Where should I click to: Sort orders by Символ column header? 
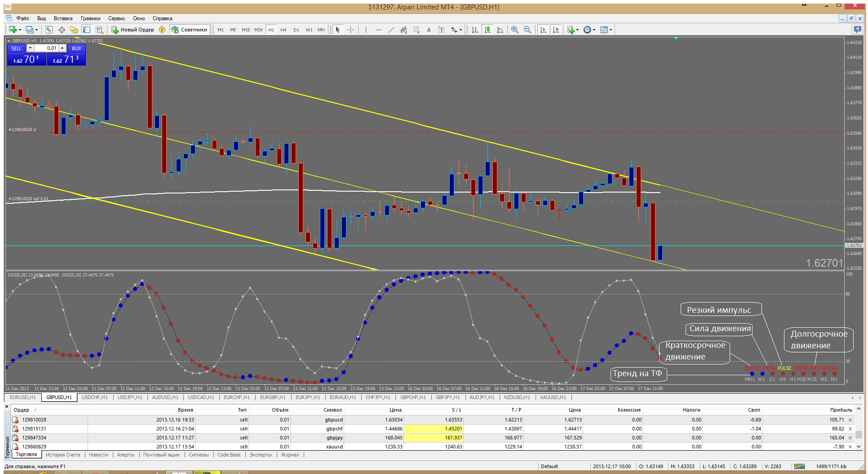pyautogui.click(x=332, y=410)
